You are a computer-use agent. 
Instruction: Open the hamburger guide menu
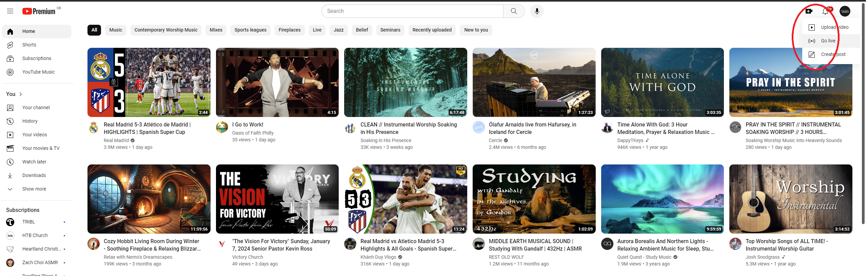point(10,11)
